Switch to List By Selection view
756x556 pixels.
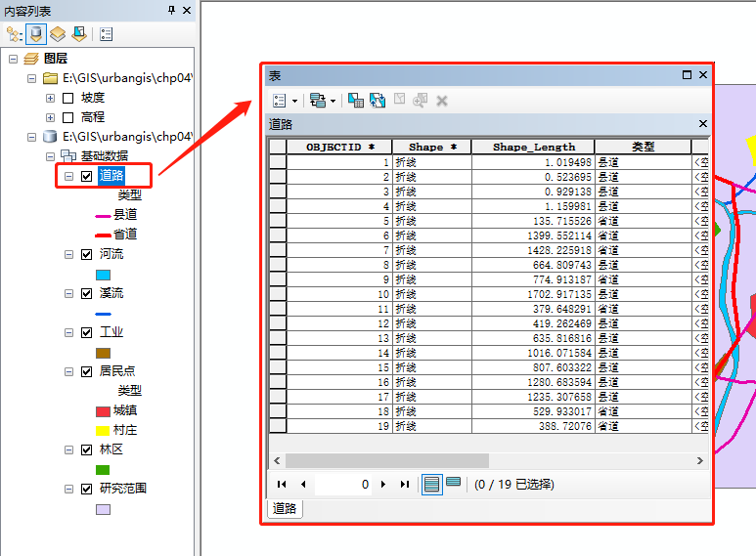tap(79, 34)
